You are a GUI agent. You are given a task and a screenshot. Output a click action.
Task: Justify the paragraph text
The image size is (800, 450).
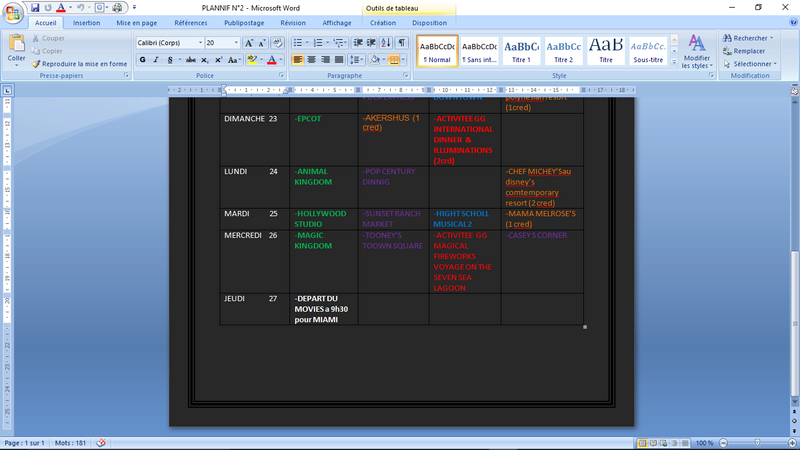coord(339,60)
